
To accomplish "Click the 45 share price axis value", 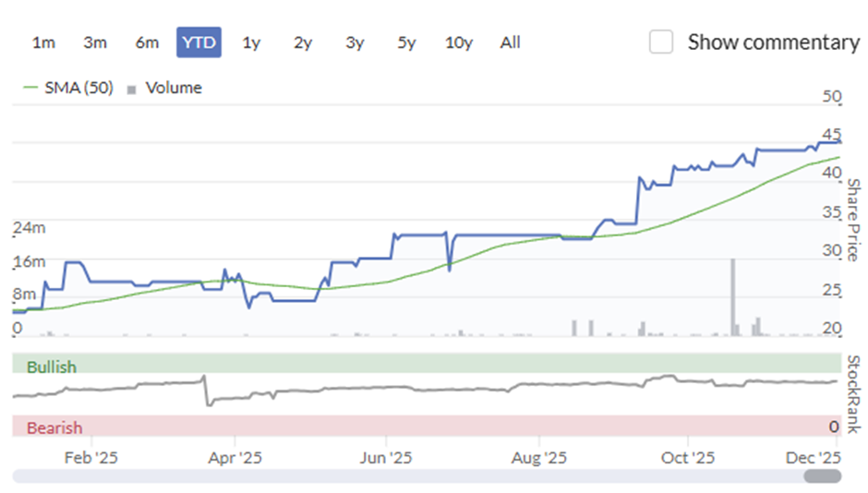I will (x=831, y=135).
